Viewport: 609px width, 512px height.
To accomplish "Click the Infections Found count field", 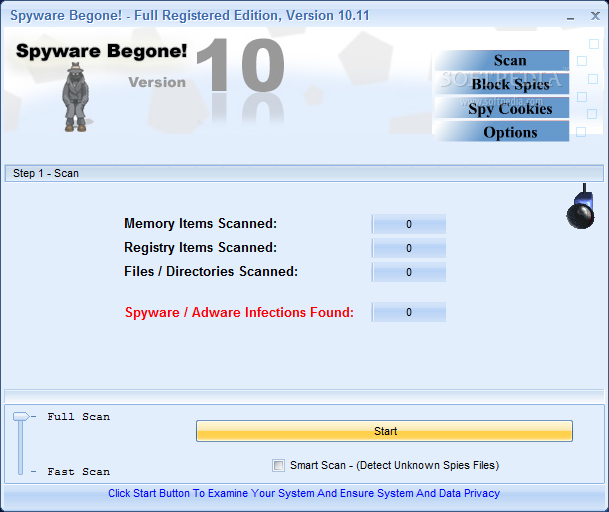I will tap(409, 312).
